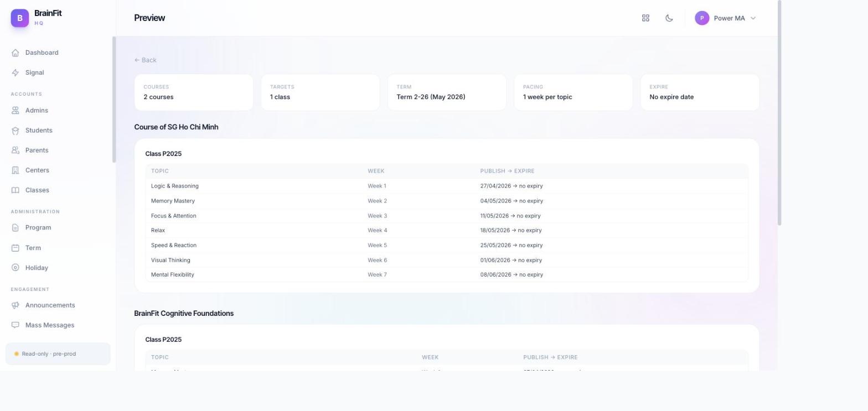The width and height of the screenshot is (868, 411).
Task: Click the Focus & Attention topic row
Action: [x=447, y=216]
